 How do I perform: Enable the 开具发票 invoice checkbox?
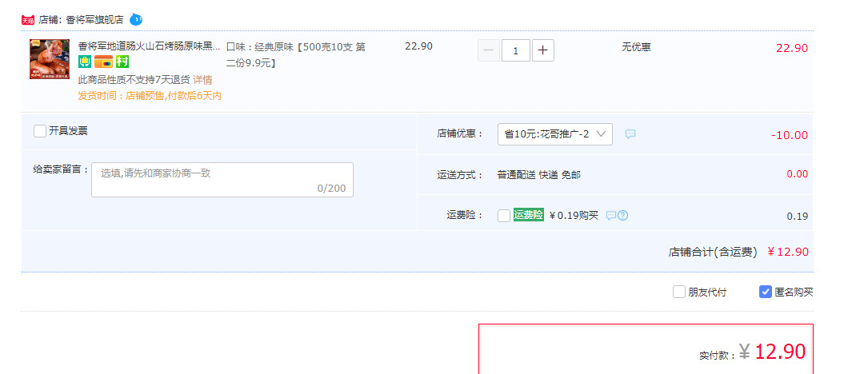tap(39, 131)
